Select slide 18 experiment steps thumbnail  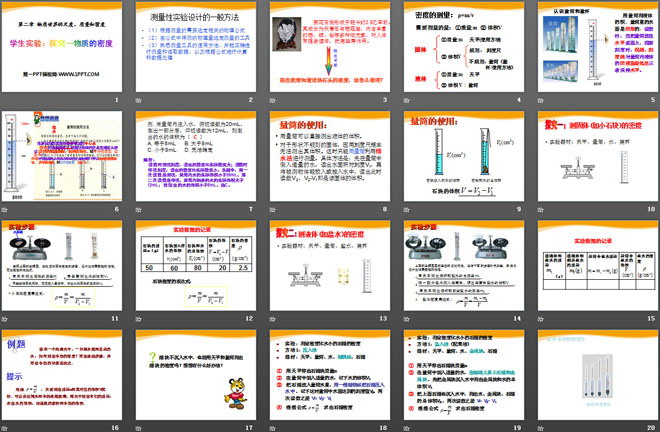(330, 375)
